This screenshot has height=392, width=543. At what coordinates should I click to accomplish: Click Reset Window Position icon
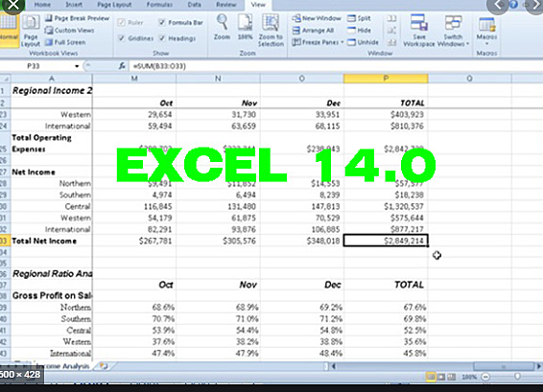391,42
